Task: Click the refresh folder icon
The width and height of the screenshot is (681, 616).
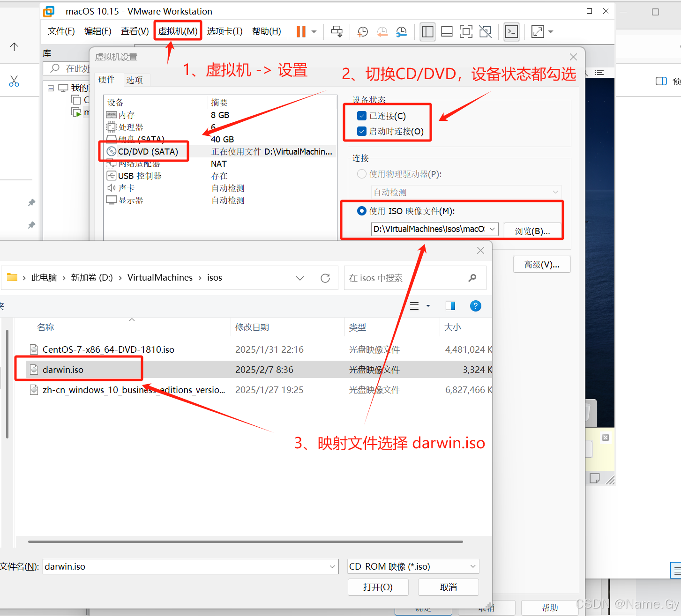Action: click(x=325, y=278)
